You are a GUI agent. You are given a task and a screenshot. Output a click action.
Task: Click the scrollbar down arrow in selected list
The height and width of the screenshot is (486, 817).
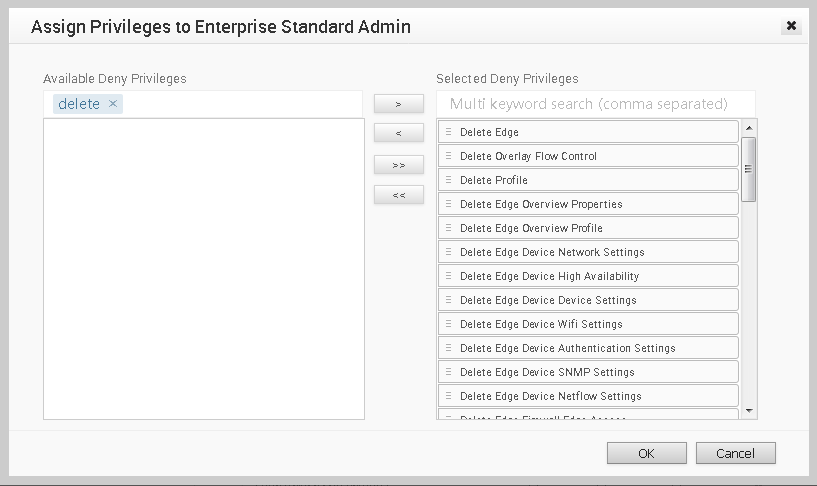click(x=749, y=411)
